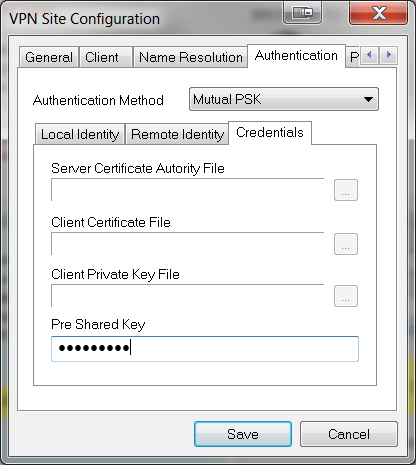This screenshot has height=465, width=416.
Task: Open the Client tab
Action: point(106,57)
